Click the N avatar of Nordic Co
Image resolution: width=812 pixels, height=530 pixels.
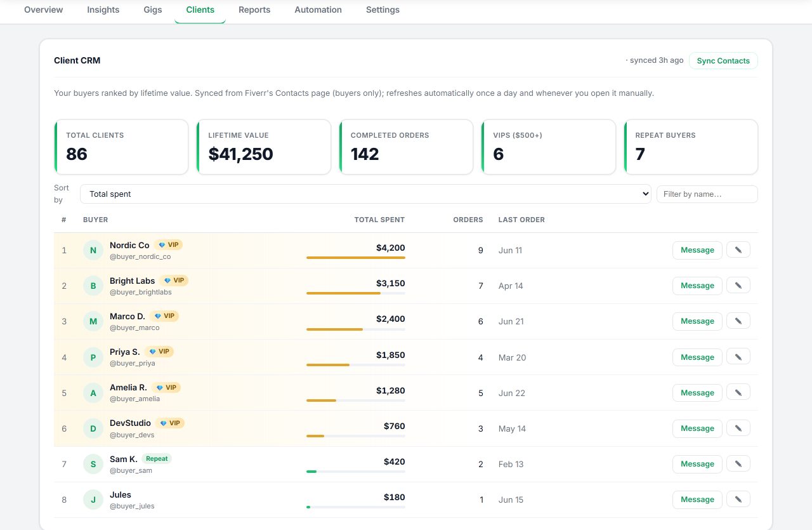click(93, 250)
